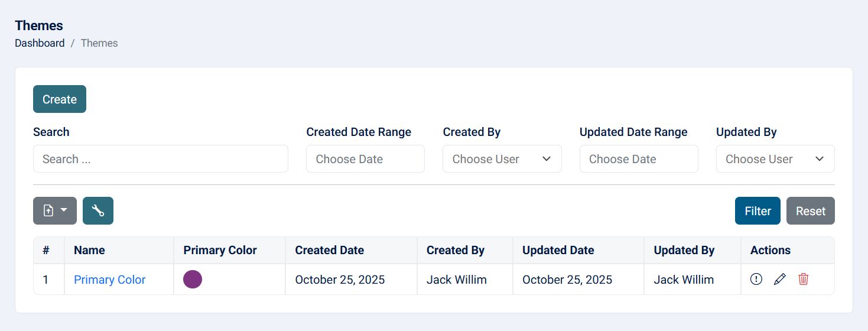Apply filters with the Filter button
This screenshot has width=868, height=331.
click(758, 211)
